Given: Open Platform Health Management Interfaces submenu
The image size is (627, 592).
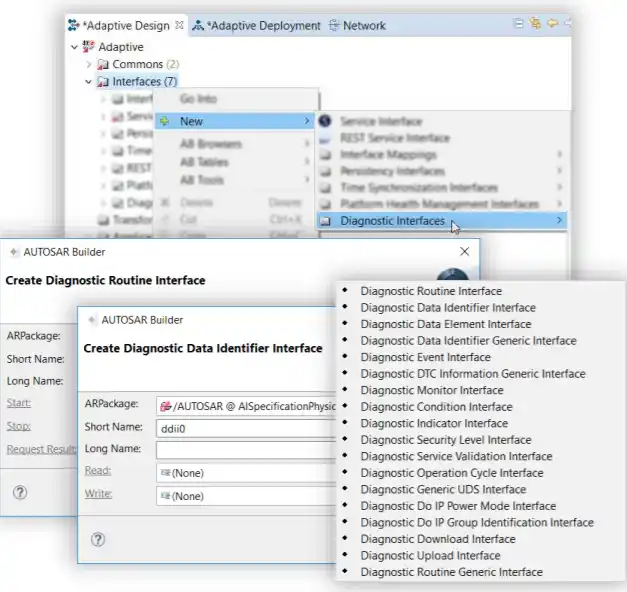Looking at the screenshot, I should (441, 204).
